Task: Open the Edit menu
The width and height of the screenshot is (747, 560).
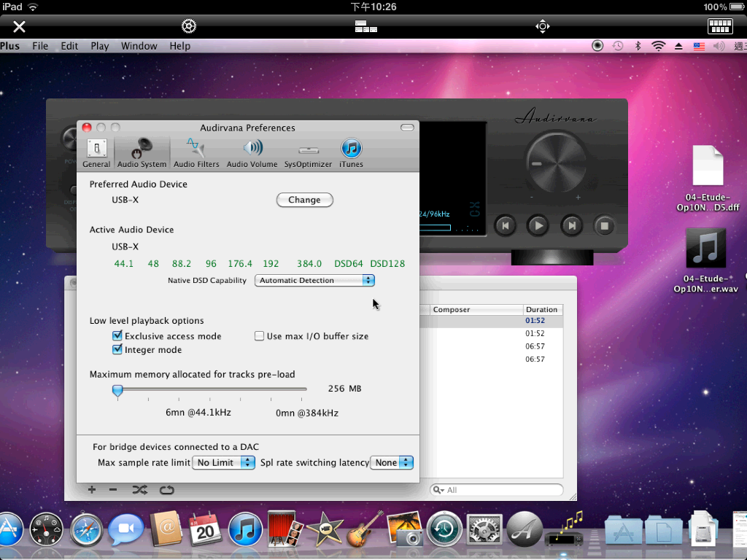Action: tap(69, 46)
